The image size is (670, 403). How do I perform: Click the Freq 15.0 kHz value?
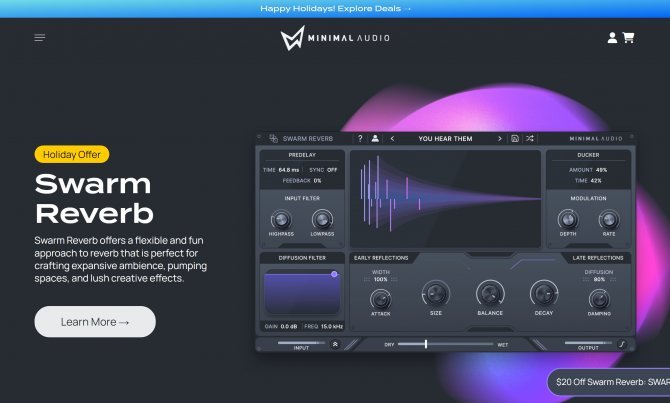coord(332,326)
